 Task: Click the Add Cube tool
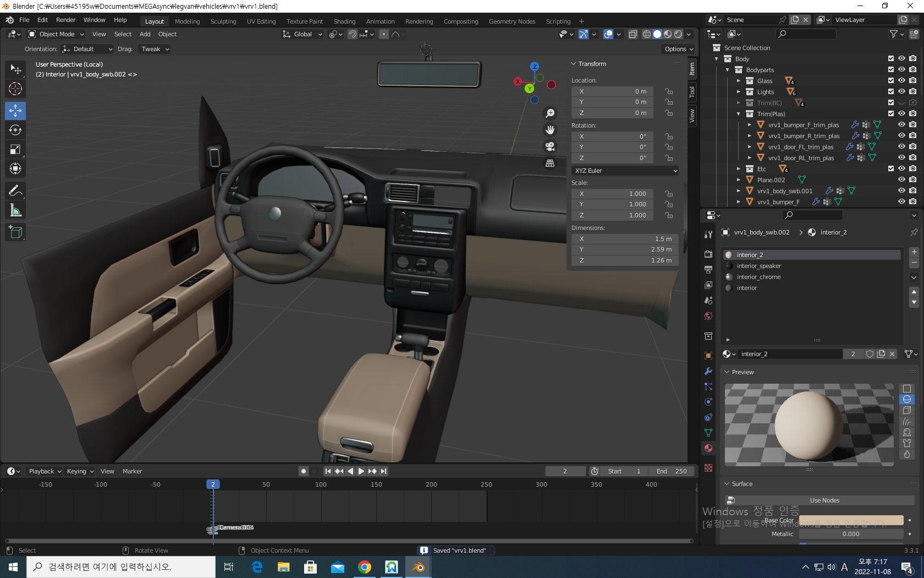coord(15,232)
